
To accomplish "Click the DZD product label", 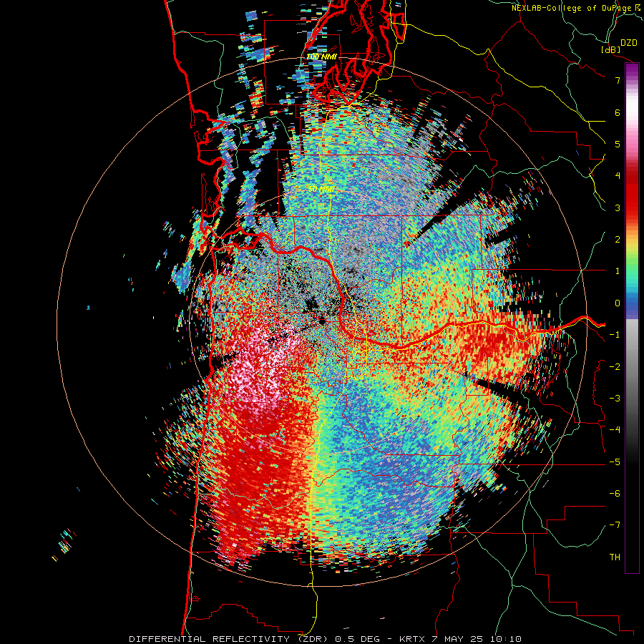I will pos(629,43).
